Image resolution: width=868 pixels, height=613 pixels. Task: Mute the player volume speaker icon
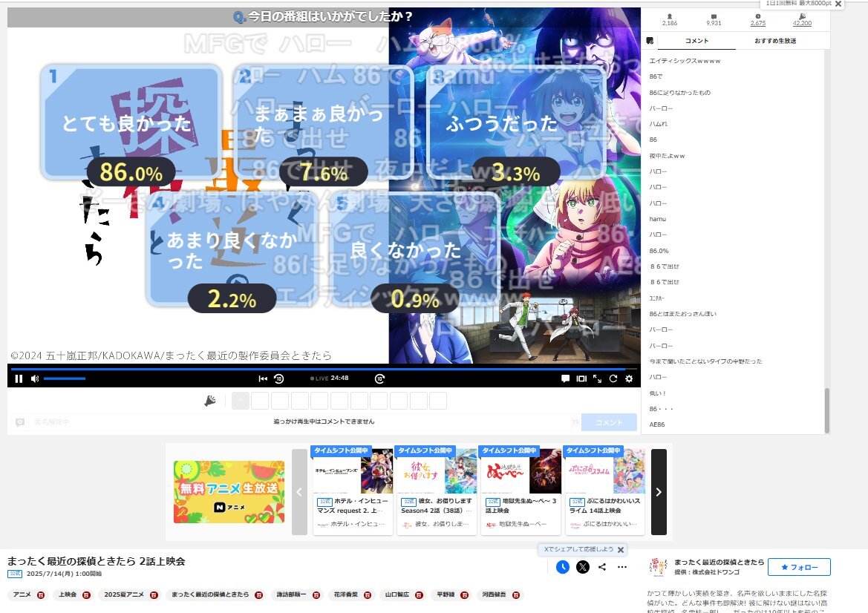(35, 379)
